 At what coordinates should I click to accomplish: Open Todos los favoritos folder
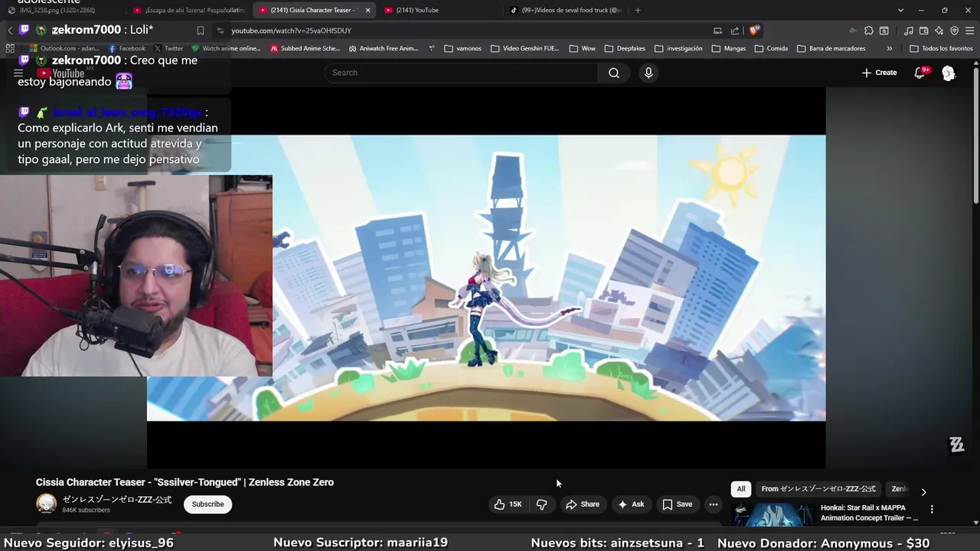[x=941, y=48]
